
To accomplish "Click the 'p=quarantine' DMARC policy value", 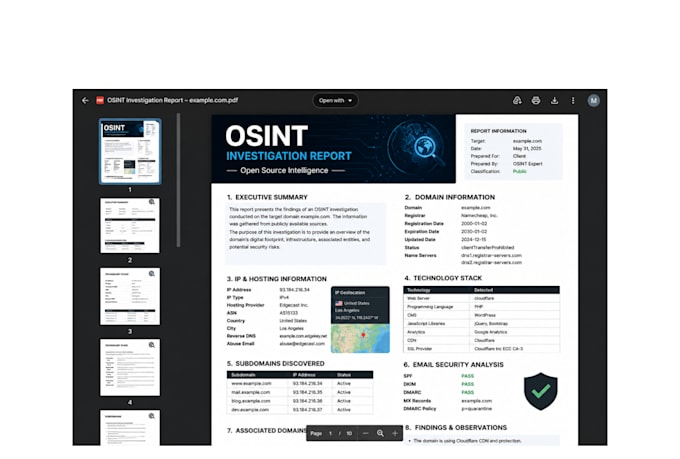I will pyautogui.click(x=477, y=409).
